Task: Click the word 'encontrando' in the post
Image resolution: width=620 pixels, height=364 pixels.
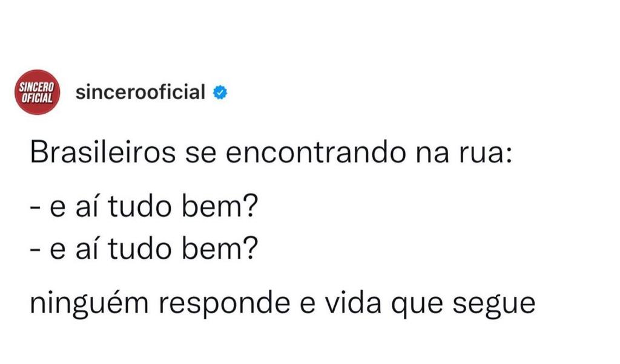Action: (x=316, y=152)
